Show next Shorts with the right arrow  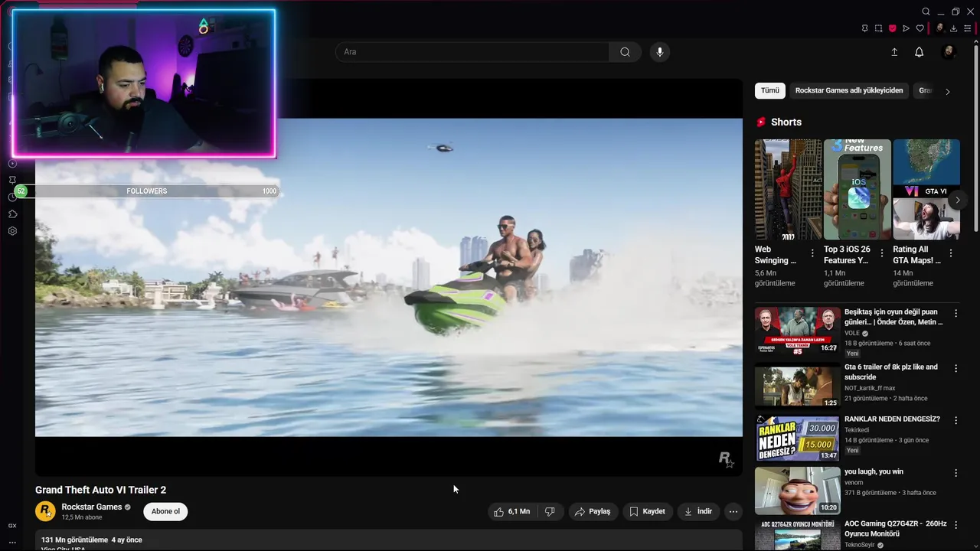click(x=957, y=200)
